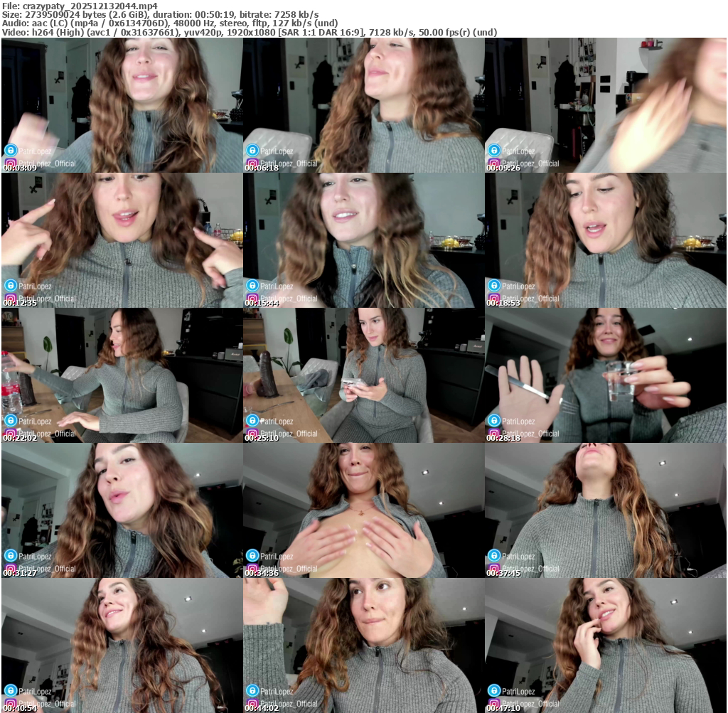The width and height of the screenshot is (728, 713).
Task: Select the frame stamped 00:18:53
Action: [x=606, y=240]
